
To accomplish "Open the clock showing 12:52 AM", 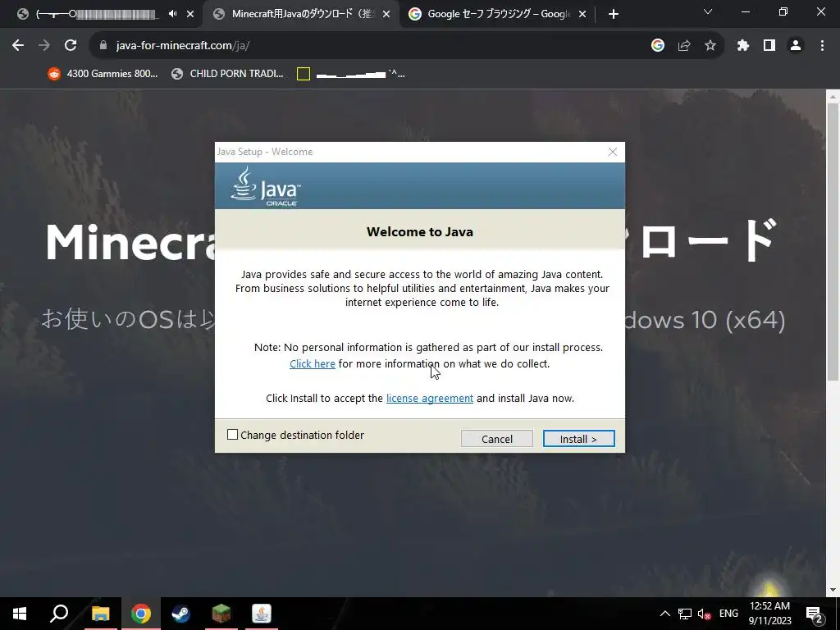I will point(769,614).
